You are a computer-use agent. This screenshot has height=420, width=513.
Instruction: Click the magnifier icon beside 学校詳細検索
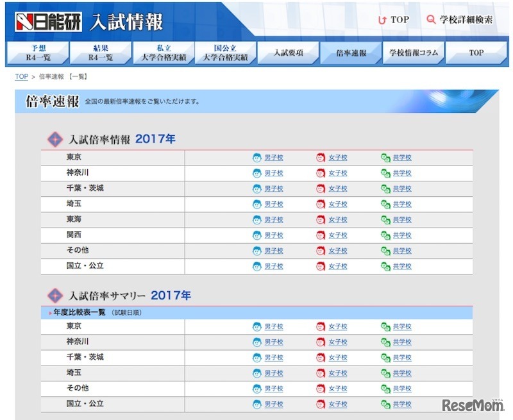431,20
